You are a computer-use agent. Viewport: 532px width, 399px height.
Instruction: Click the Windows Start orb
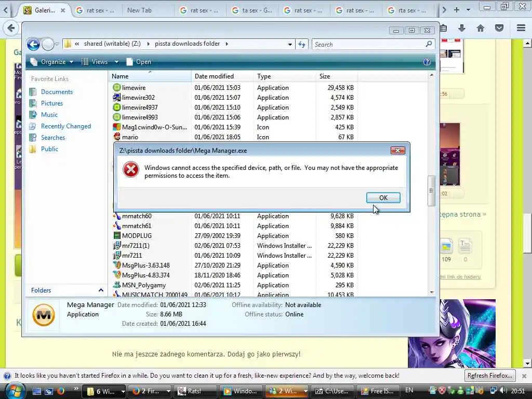(15, 391)
